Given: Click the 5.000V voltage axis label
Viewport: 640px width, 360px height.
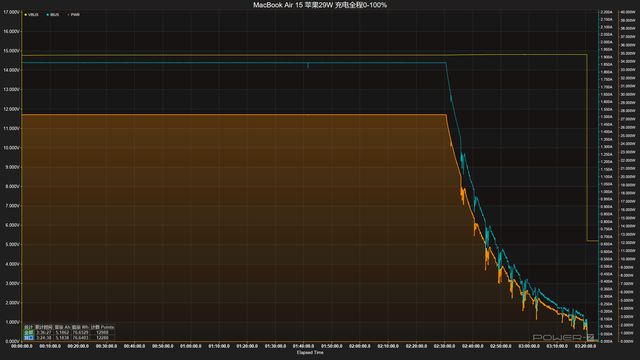Looking at the screenshot, I should pos(12,244).
